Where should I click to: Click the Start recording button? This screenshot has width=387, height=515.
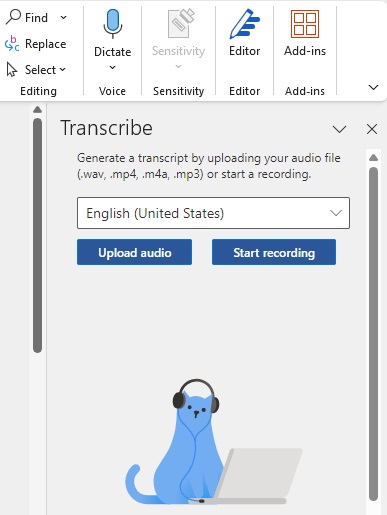pyautogui.click(x=274, y=252)
